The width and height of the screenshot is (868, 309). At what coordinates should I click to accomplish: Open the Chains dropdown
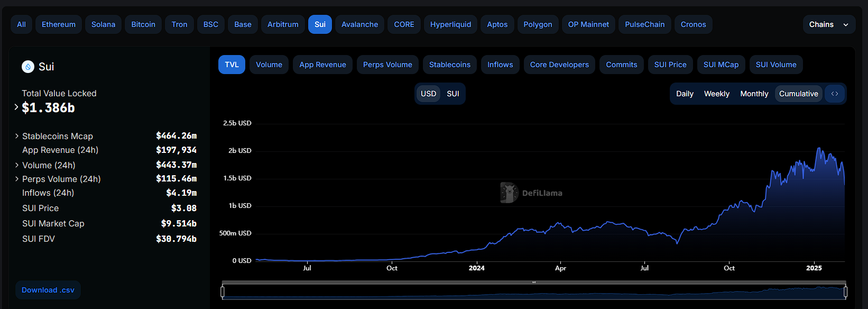coord(829,24)
